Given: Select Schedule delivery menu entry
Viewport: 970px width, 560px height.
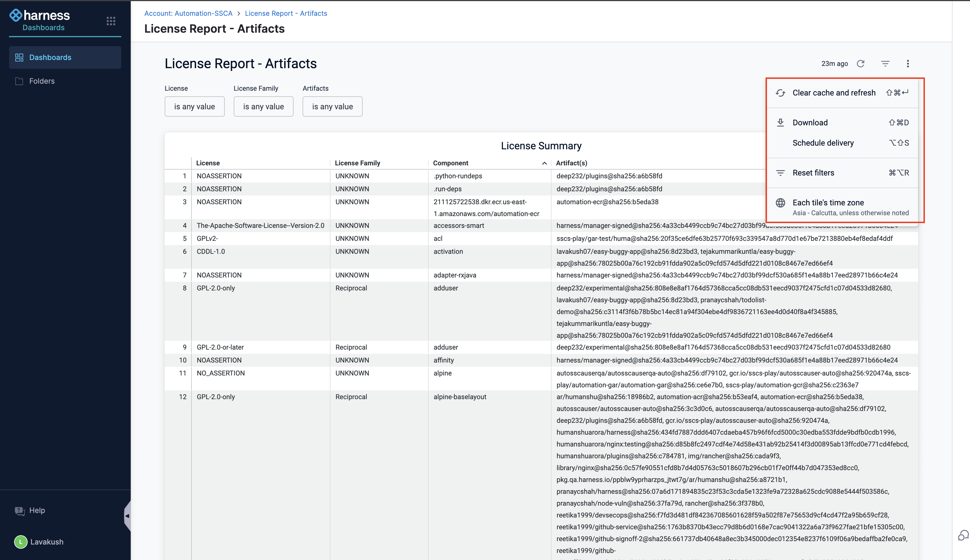Looking at the screenshot, I should (x=823, y=143).
